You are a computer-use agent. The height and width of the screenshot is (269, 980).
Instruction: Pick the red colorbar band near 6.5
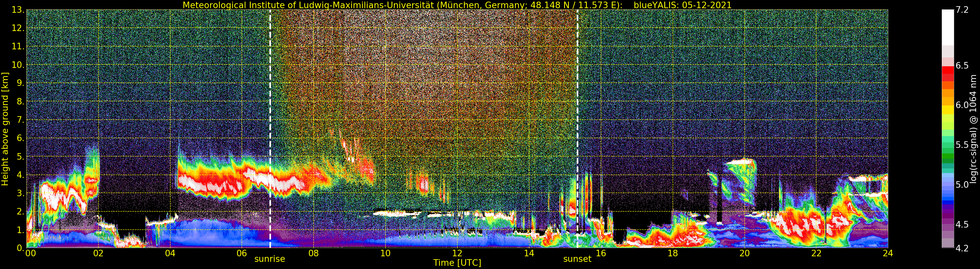point(948,71)
